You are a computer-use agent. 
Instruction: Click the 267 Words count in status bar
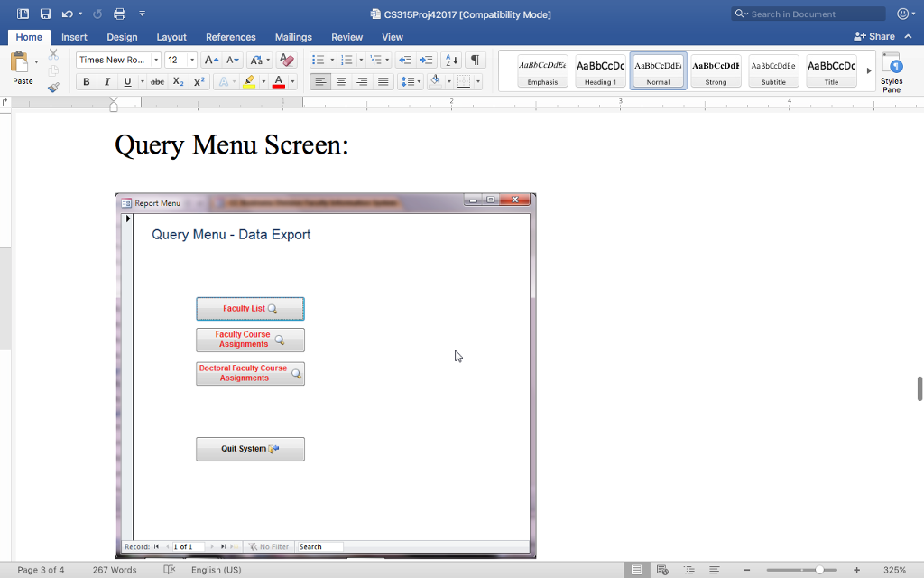coord(115,570)
